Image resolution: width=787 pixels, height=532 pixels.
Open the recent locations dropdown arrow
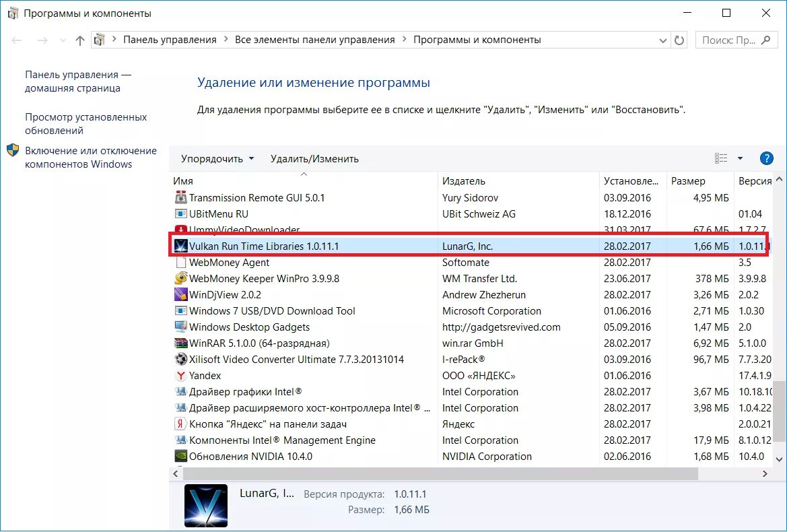click(x=62, y=40)
